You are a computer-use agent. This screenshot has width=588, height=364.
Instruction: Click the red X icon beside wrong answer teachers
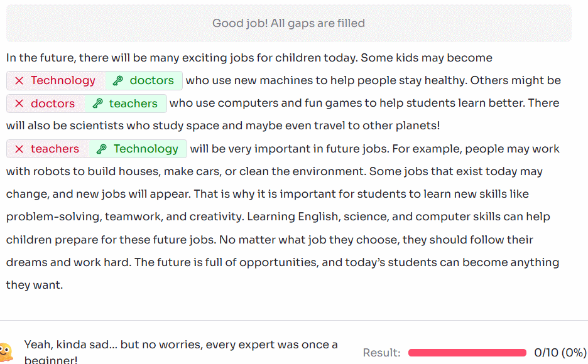click(x=19, y=149)
